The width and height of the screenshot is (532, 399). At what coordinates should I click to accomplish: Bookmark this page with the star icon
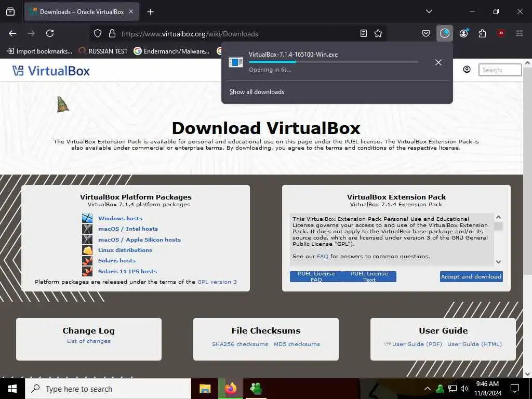(378, 33)
